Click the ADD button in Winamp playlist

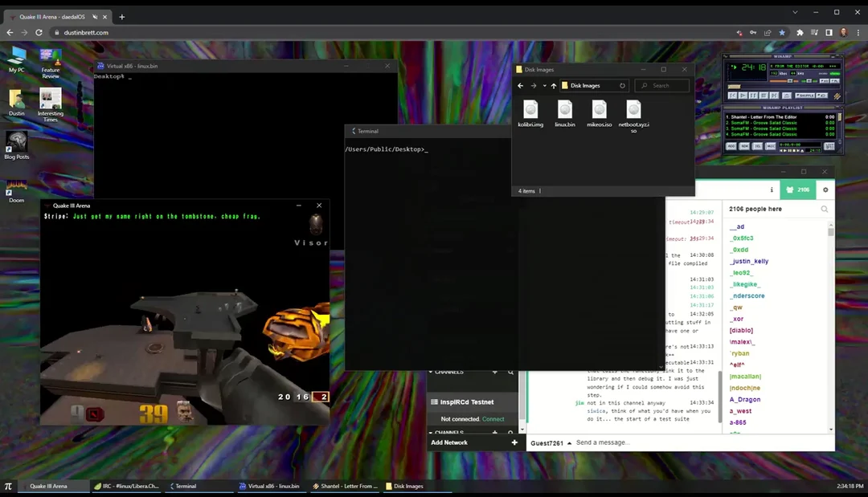(x=731, y=147)
